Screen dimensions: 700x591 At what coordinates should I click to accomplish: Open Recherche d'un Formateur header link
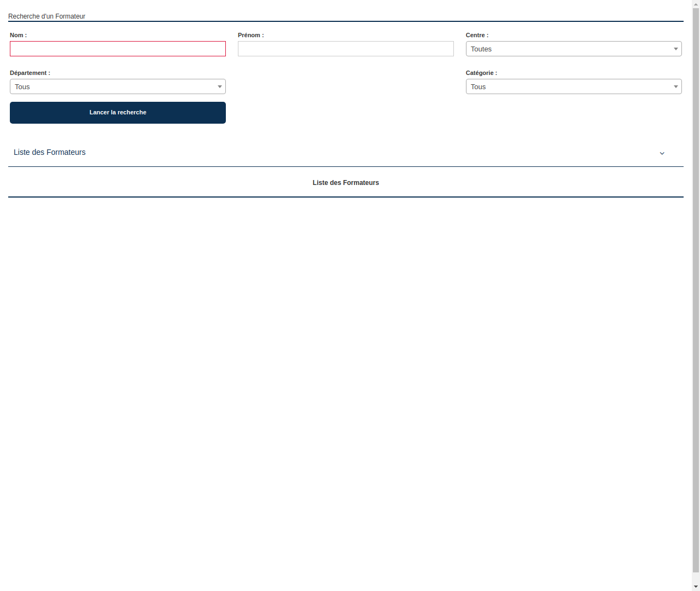pos(46,16)
